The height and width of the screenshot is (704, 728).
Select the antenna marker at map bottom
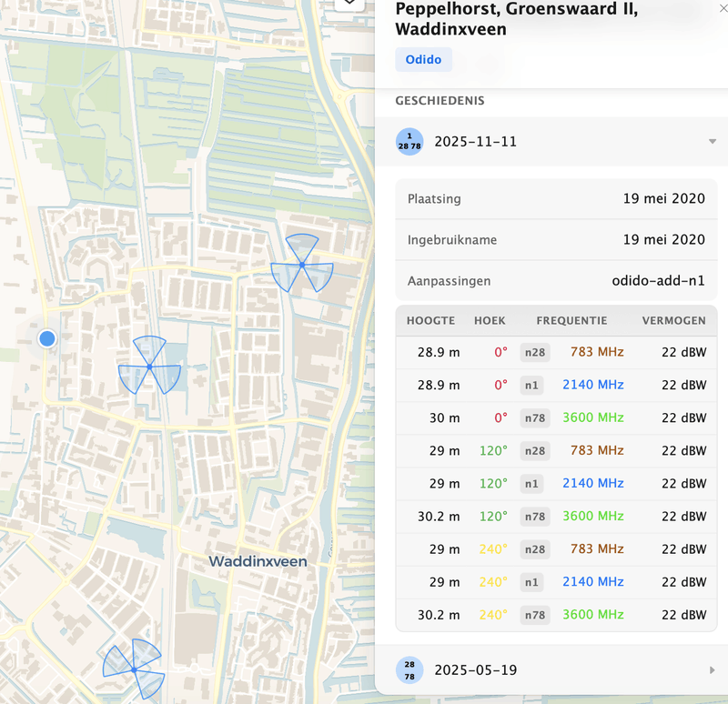134,669
